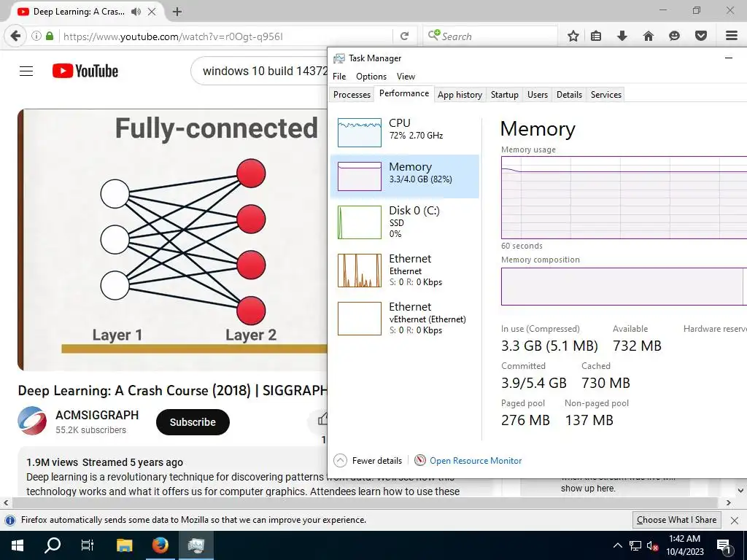The image size is (747, 560).
Task: Click Task Manager taskbar icon
Action: pyautogui.click(x=196, y=545)
